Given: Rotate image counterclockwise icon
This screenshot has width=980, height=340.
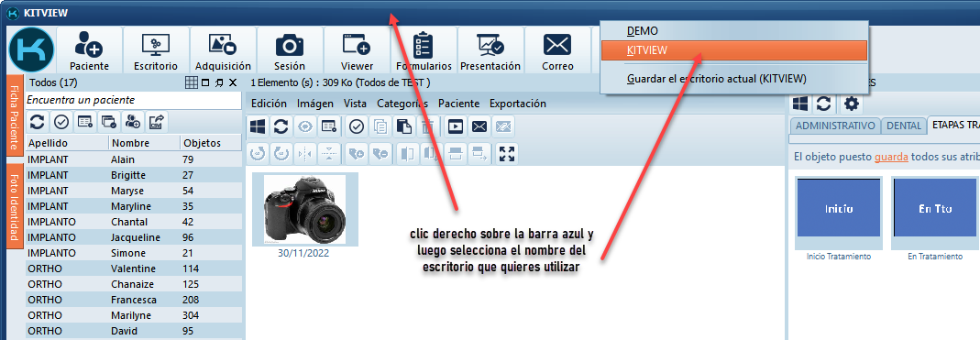Looking at the screenshot, I should pos(257,154).
